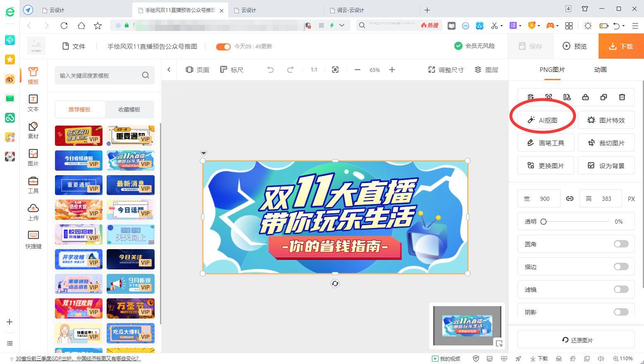Click the 调整尺寸 resize button
Viewport: 644px width, 364px height.
tap(446, 70)
